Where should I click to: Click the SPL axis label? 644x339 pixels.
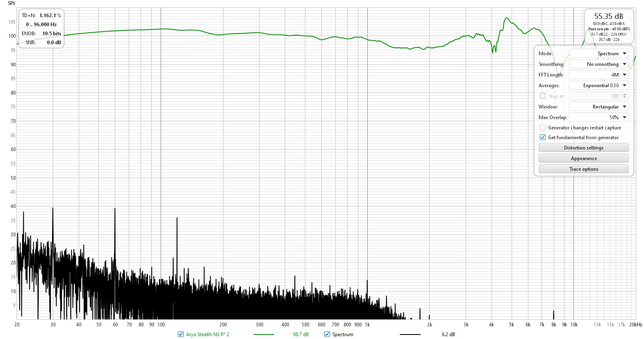point(11,3)
